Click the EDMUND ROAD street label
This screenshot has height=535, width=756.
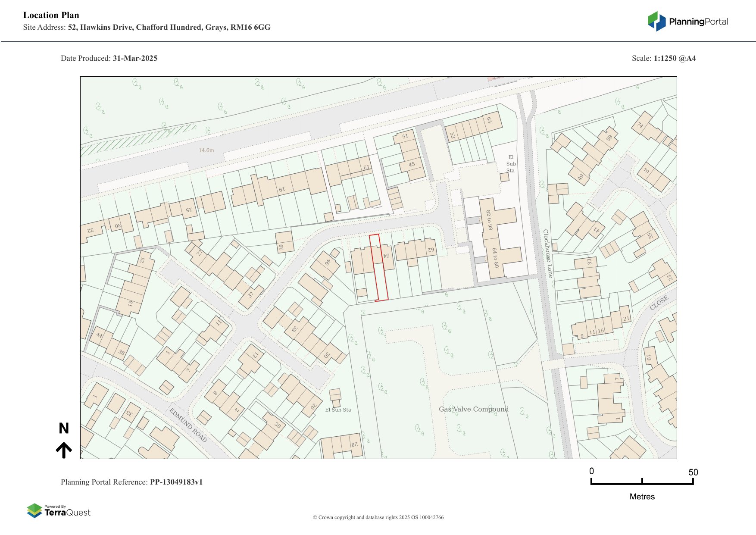click(x=188, y=425)
